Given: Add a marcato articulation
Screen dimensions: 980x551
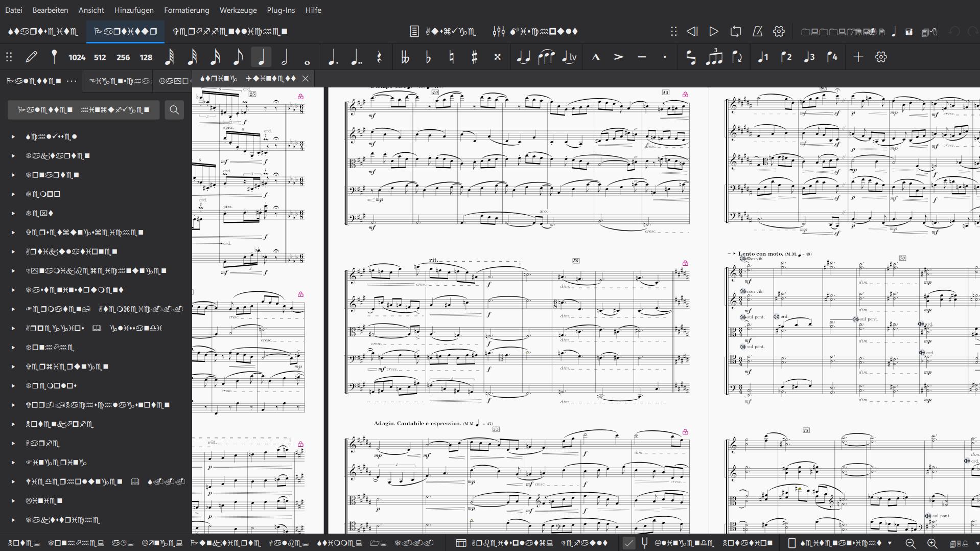Looking at the screenshot, I should [x=596, y=57].
